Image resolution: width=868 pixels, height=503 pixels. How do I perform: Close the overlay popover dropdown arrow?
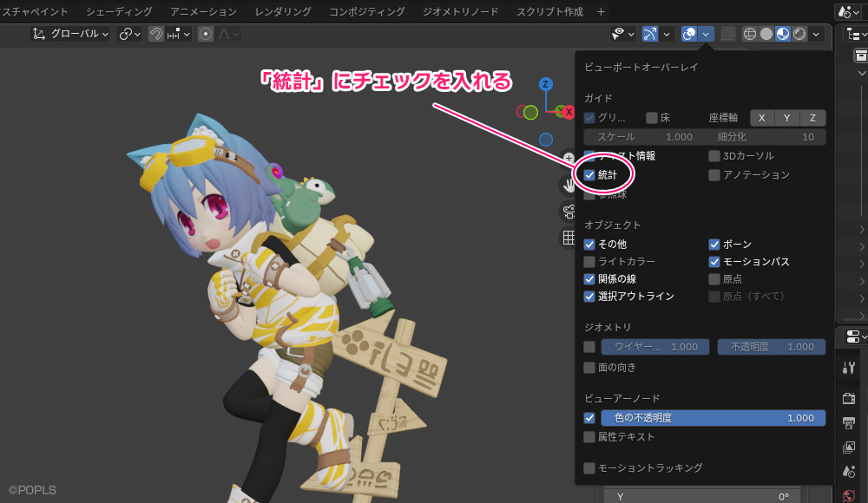pos(706,35)
